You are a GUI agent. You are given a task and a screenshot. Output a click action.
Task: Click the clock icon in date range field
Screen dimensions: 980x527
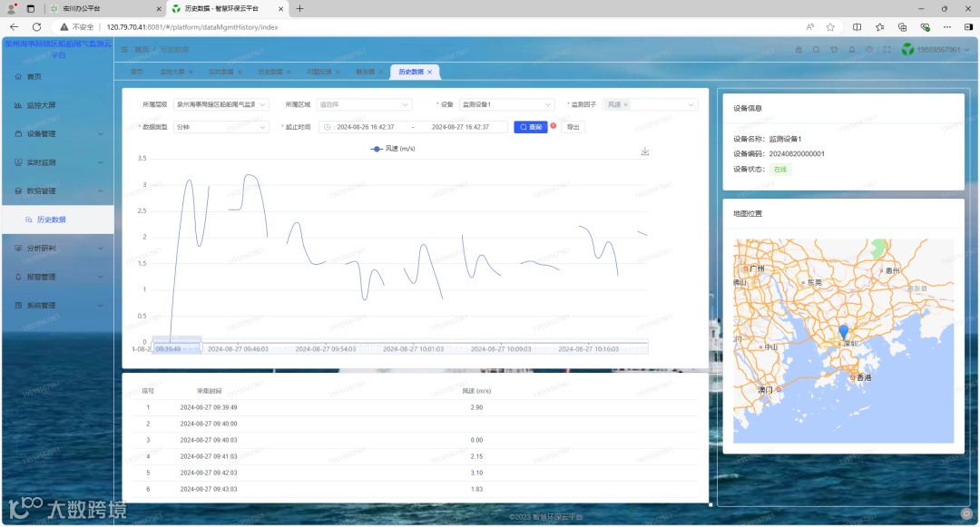pyautogui.click(x=327, y=127)
